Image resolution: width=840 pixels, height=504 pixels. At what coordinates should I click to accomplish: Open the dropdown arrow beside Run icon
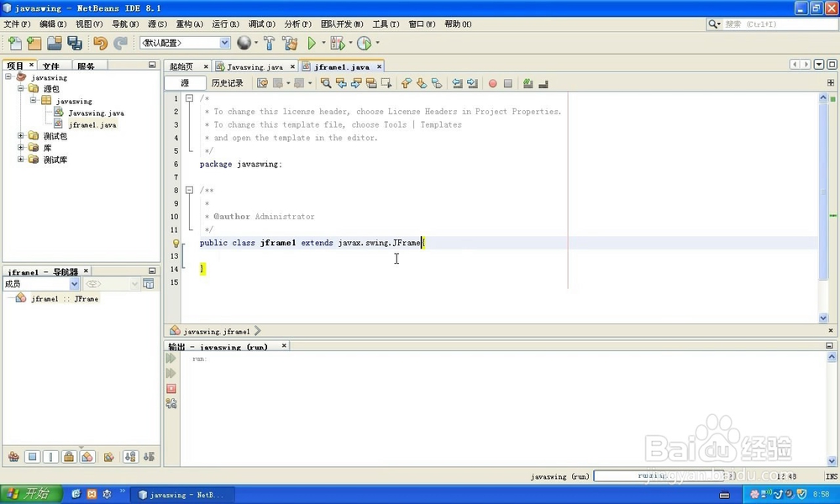point(323,43)
